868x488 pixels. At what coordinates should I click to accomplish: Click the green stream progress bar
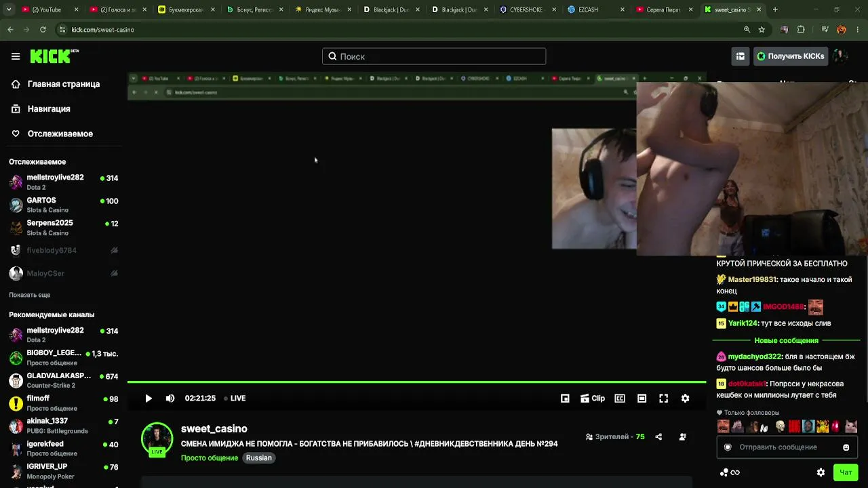click(x=416, y=382)
